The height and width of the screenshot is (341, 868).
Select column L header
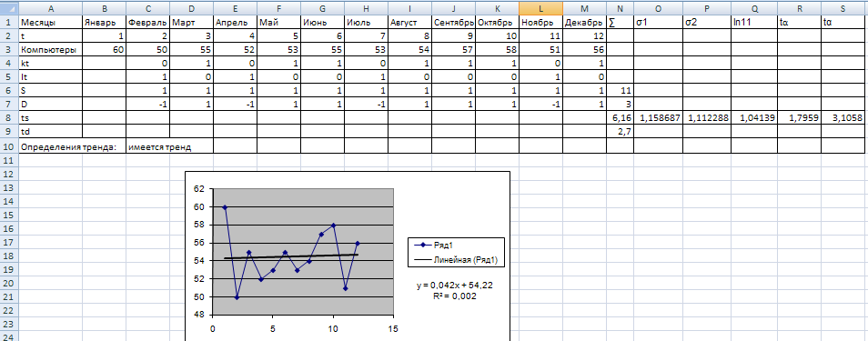point(540,8)
